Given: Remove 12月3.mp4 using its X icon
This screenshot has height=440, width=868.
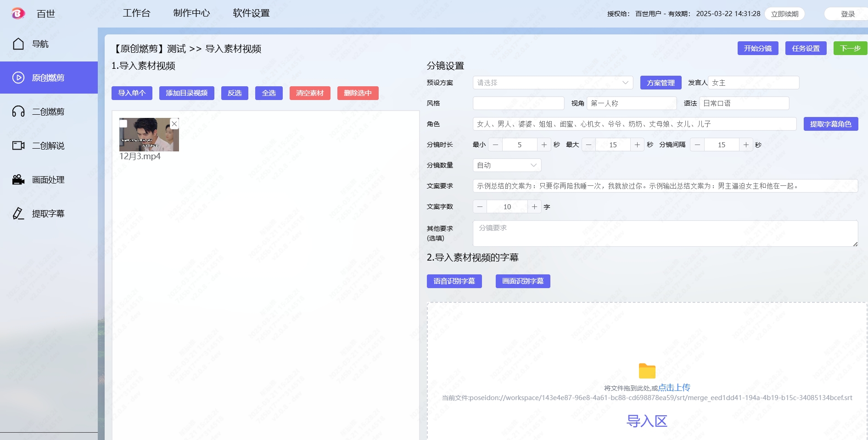Looking at the screenshot, I should pos(174,124).
